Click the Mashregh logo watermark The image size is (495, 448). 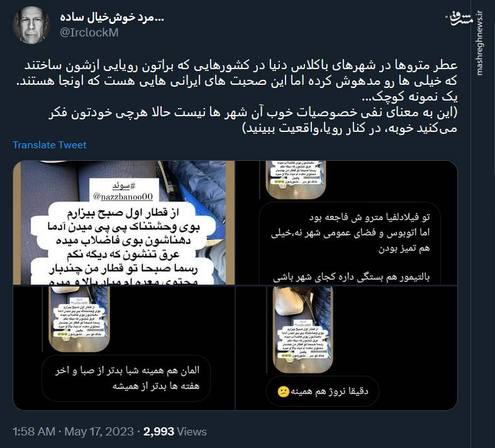tap(462, 18)
